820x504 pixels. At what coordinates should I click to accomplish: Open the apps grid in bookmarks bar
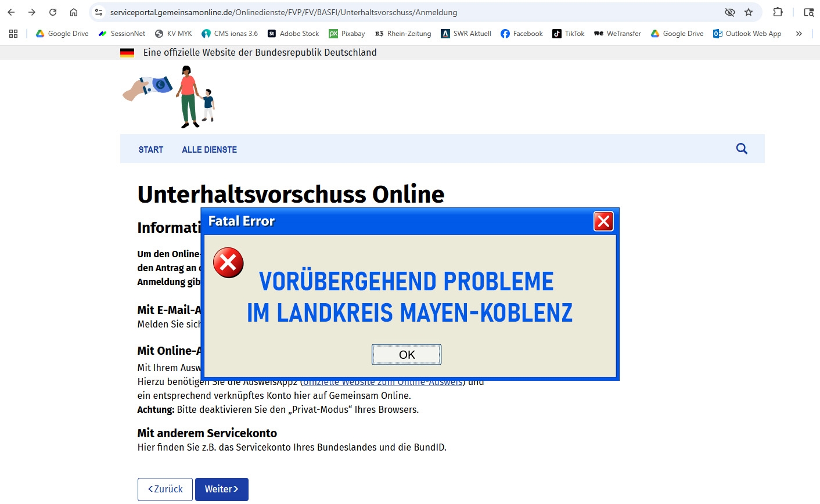[x=13, y=34]
